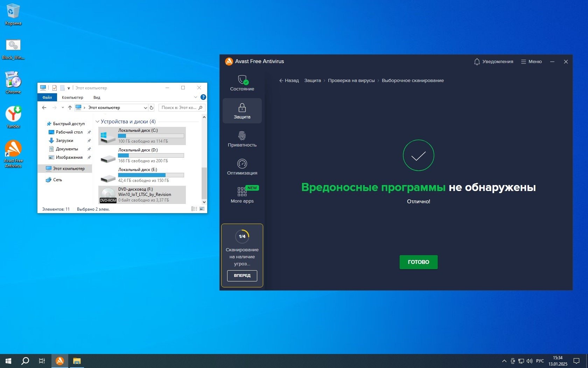Expand the breadcrumb chevron before Этот компьютер
The image size is (588, 368).
(84, 108)
